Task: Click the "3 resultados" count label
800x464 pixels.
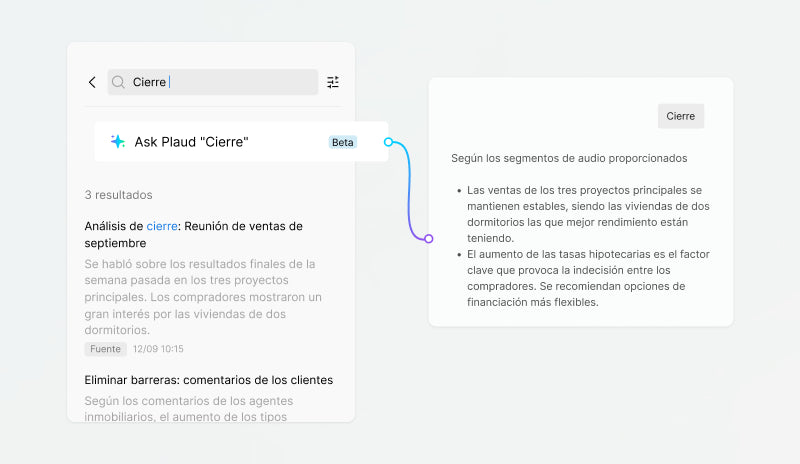Action: pyautogui.click(x=118, y=195)
